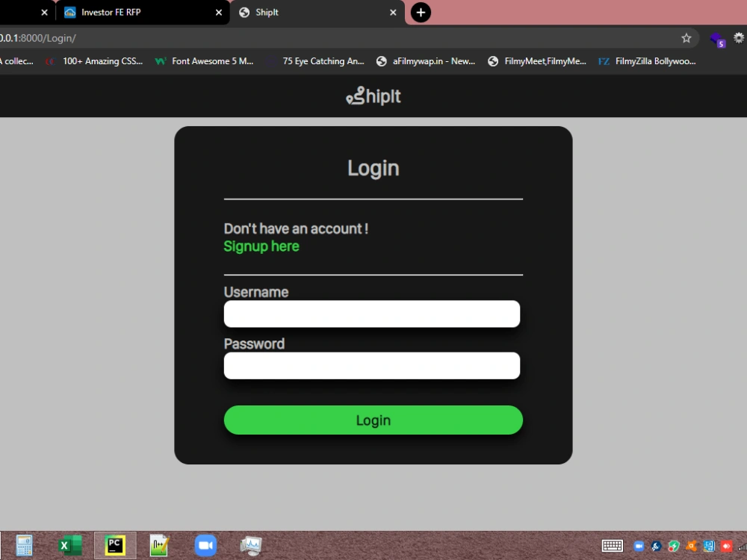Image resolution: width=747 pixels, height=560 pixels.
Task: Focus the Username input field
Action: (x=371, y=314)
